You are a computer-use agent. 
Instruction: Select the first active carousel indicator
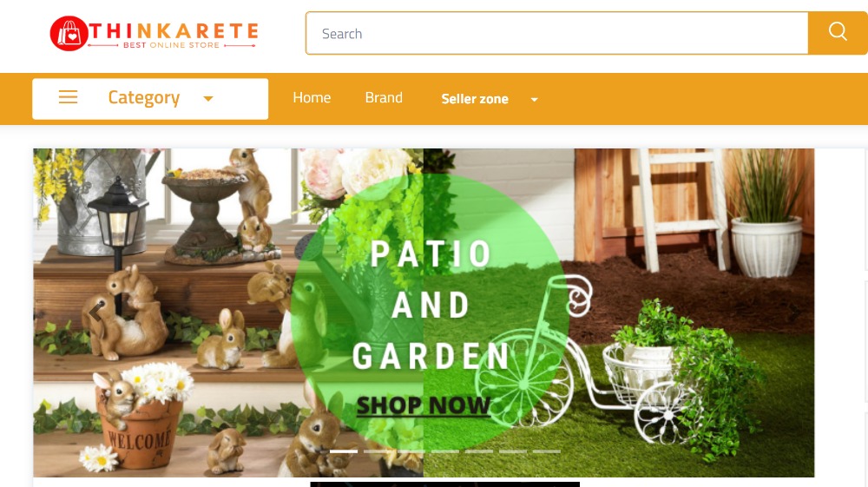[344, 451]
